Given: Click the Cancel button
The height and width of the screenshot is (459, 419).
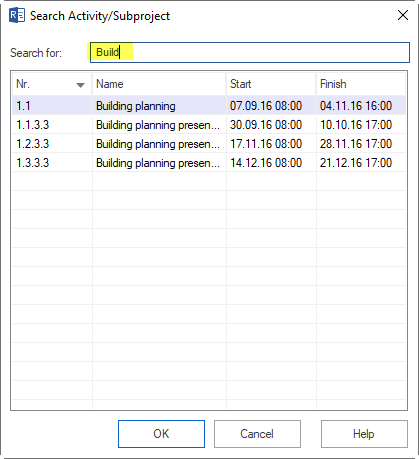Looking at the screenshot, I should [x=257, y=434].
